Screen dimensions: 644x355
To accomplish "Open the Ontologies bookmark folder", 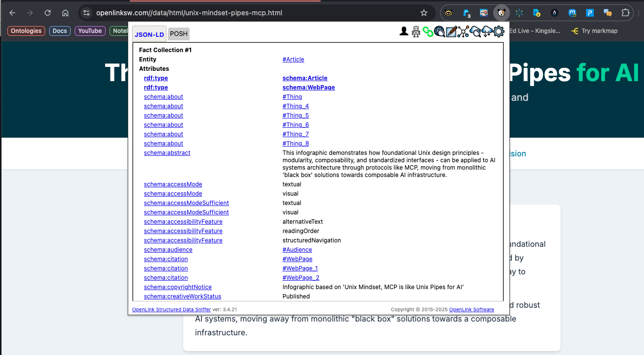I will tap(26, 31).
